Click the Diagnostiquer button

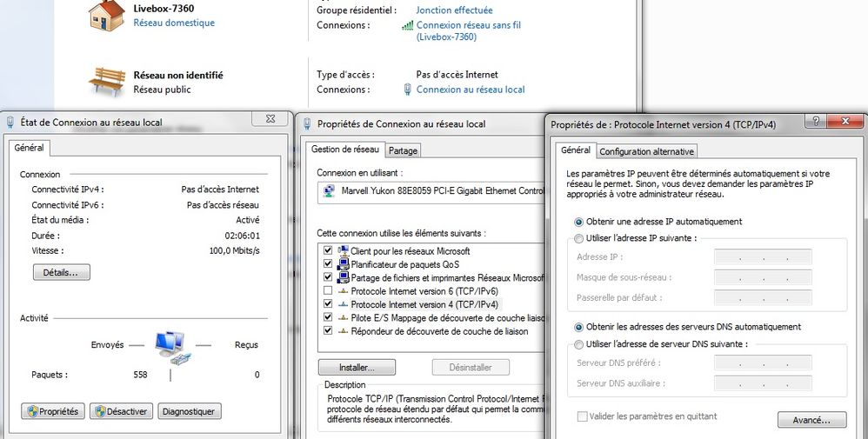[x=190, y=411]
